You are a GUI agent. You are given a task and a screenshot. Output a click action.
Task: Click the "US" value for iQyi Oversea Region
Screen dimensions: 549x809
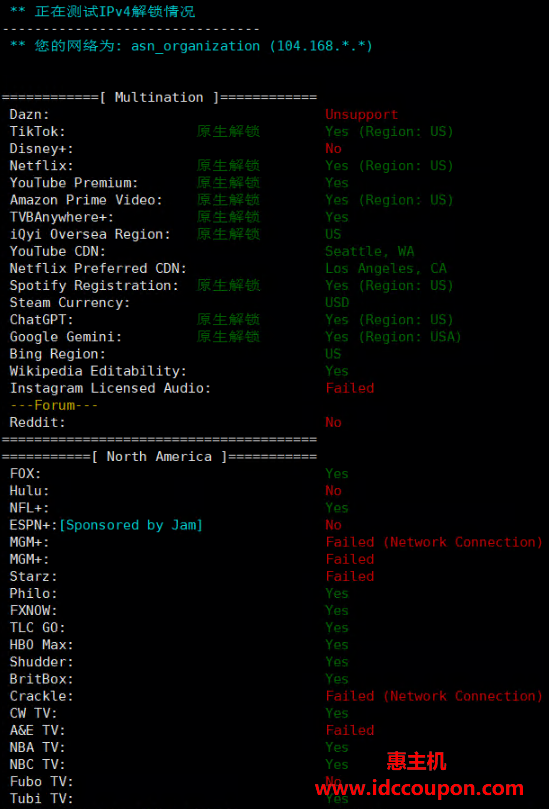333,234
